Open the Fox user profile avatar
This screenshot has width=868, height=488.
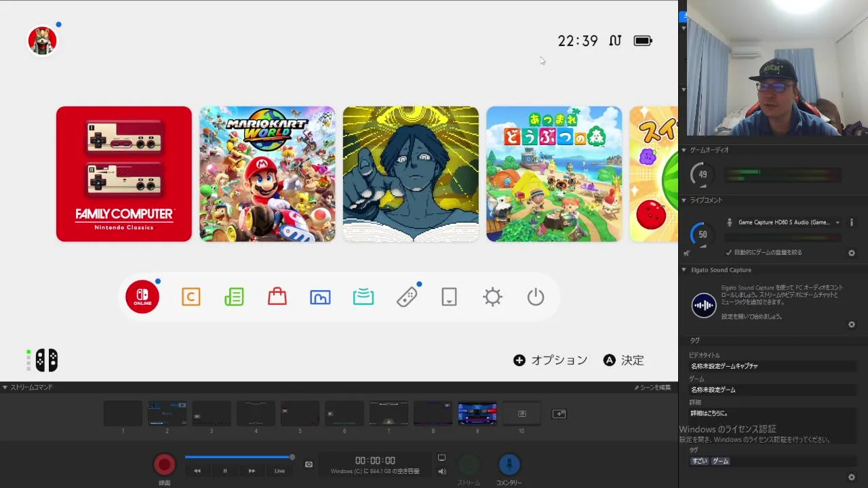42,41
